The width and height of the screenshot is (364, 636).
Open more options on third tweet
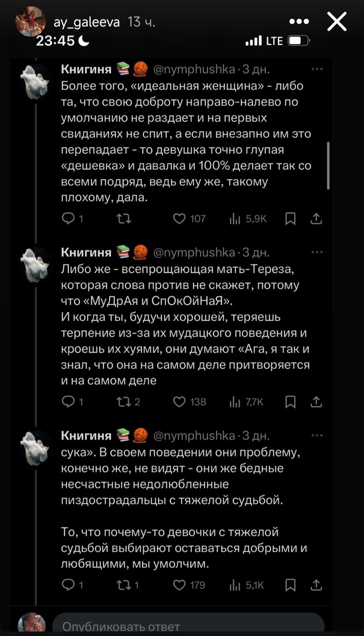317,435
